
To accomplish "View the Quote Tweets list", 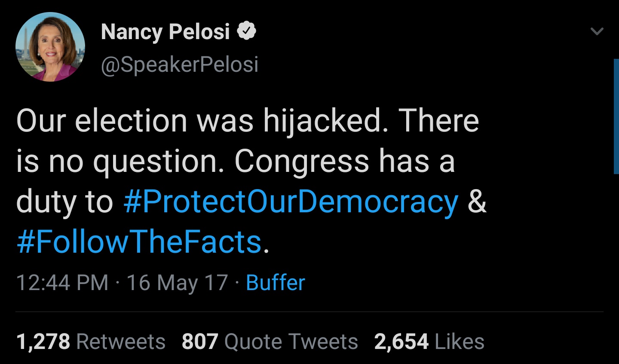I will tap(291, 342).
